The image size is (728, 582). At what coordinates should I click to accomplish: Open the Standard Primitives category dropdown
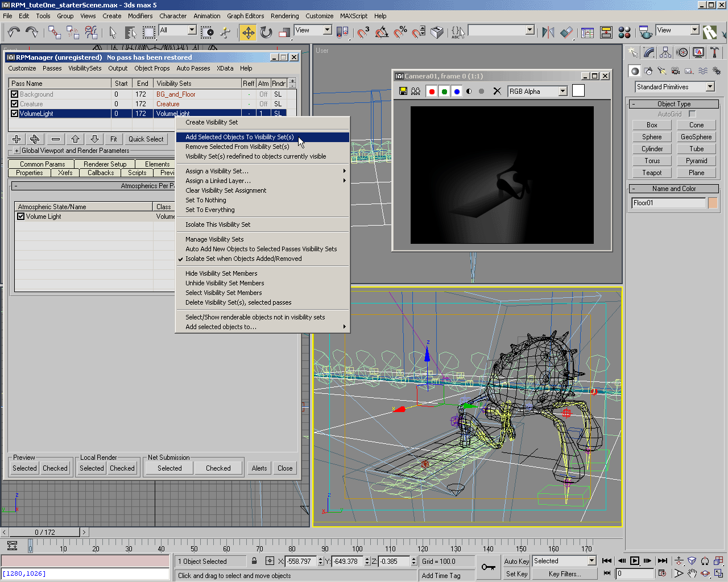click(675, 87)
